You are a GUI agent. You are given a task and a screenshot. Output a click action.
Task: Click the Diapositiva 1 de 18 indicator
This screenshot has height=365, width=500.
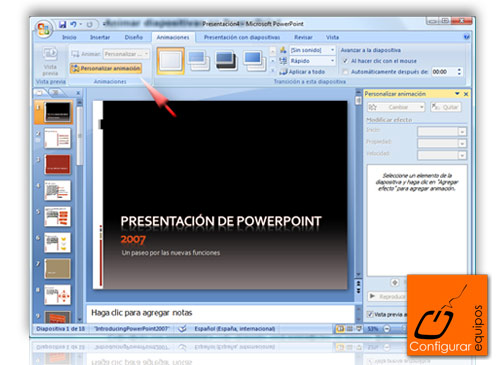click(61, 329)
